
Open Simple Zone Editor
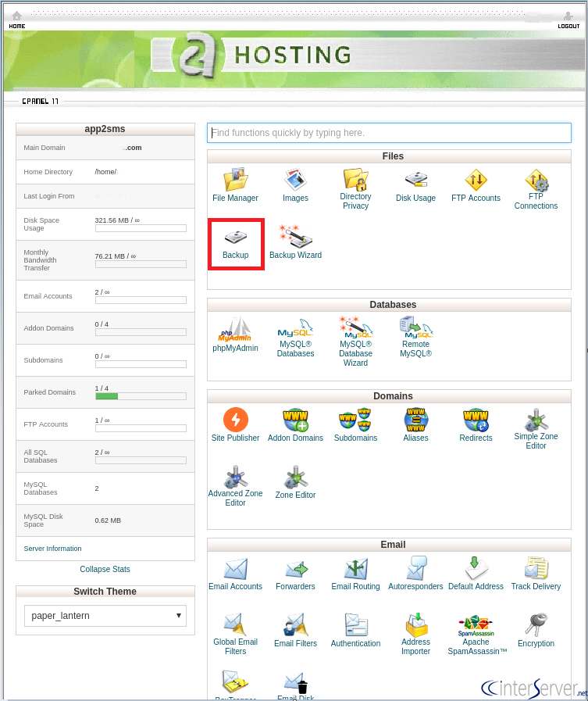pyautogui.click(x=536, y=428)
